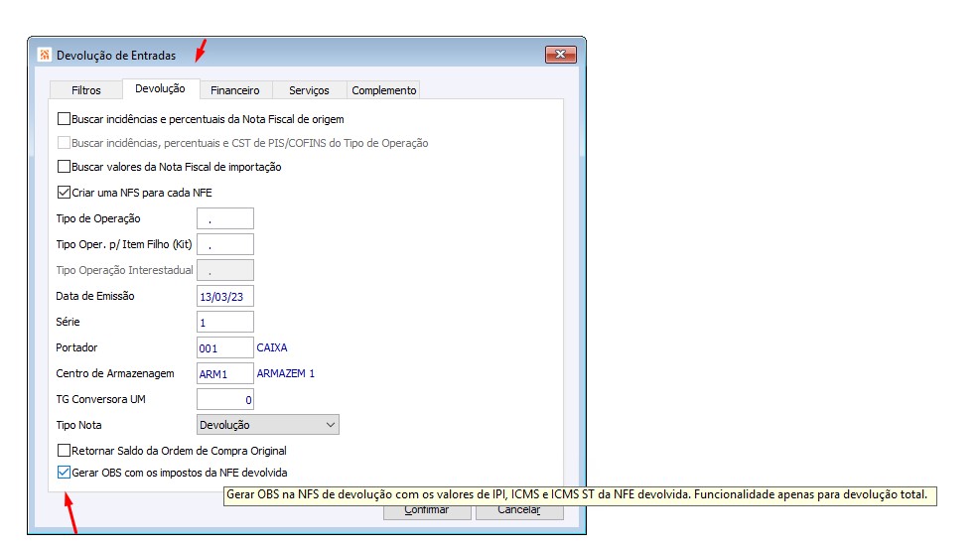Click the Tipo de Operação label
The width and height of the screenshot is (980, 549).
coord(98,218)
